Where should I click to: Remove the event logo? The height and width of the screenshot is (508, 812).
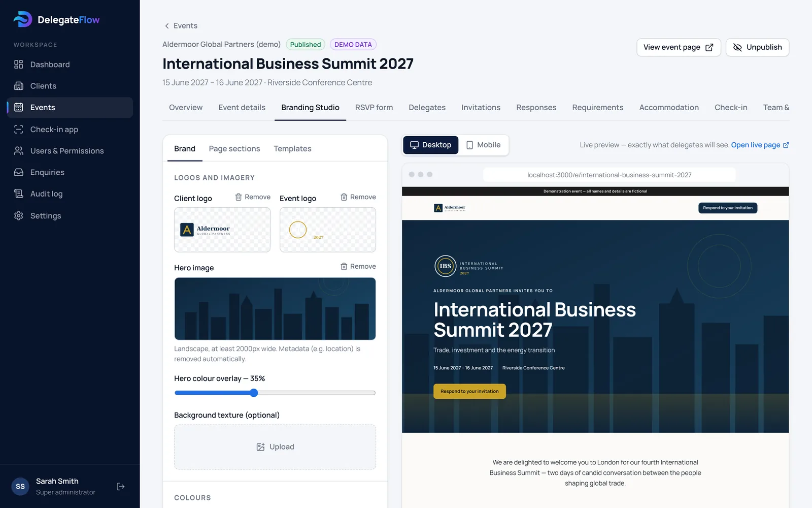(358, 197)
